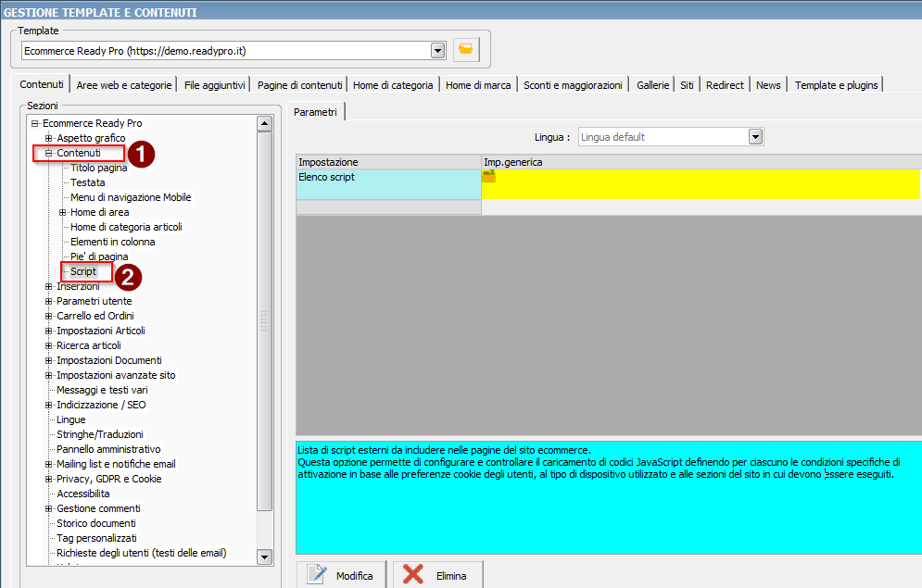
Task: Expand the Indicizzazione / SEO node
Action: (x=49, y=405)
